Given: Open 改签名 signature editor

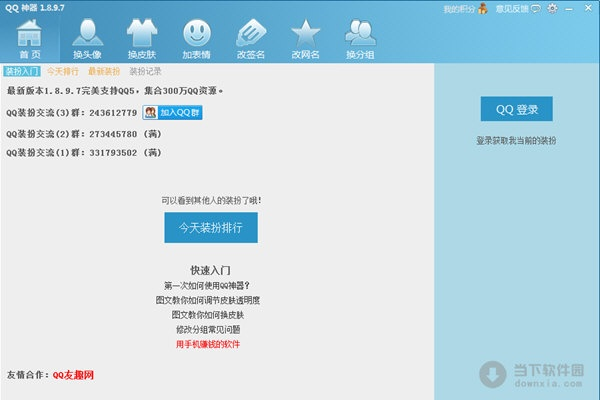Looking at the screenshot, I should pyautogui.click(x=251, y=39).
